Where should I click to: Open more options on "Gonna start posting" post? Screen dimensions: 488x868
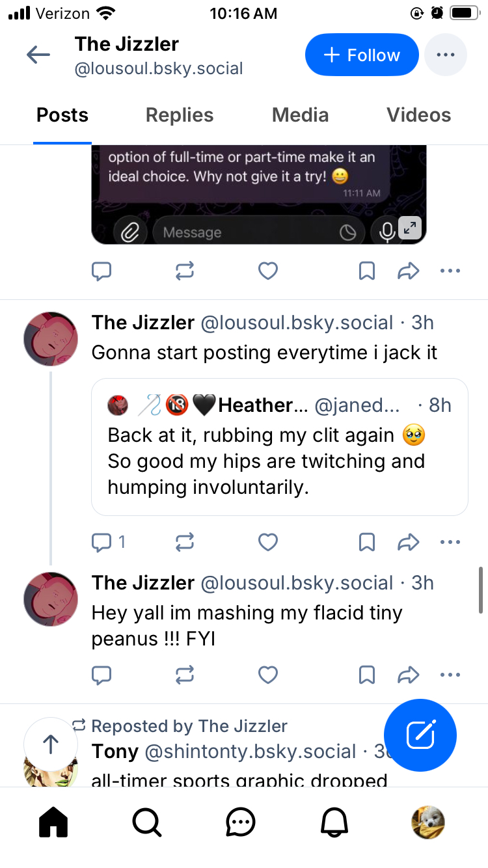click(x=450, y=542)
